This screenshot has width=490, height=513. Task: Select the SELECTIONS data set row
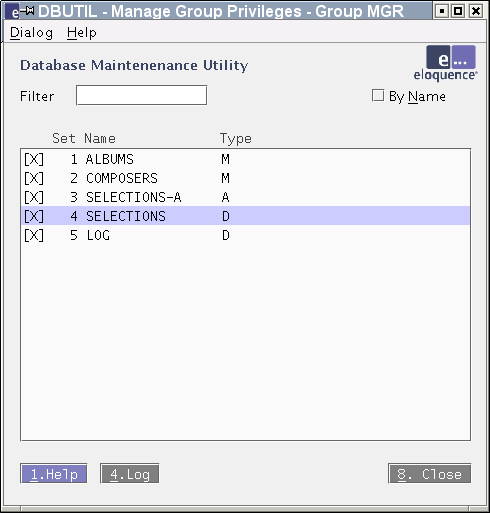246,216
